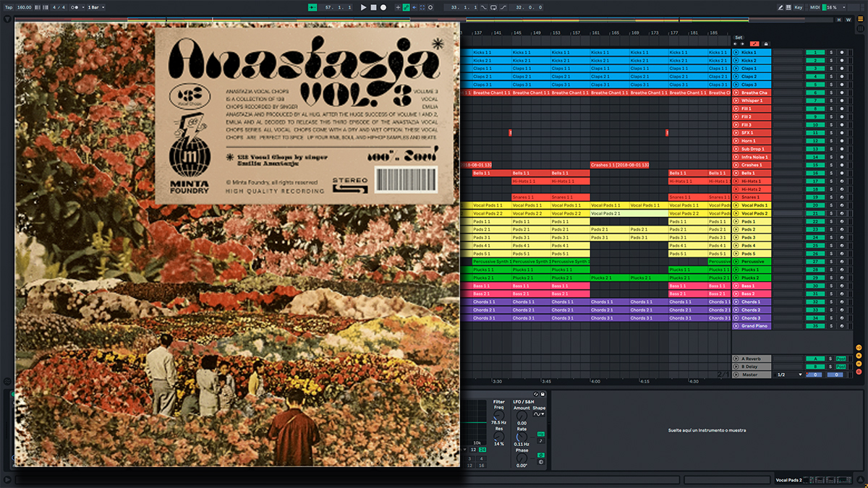The height and width of the screenshot is (488, 868).
Task: Solo the Crashes 1 track
Action: pos(831,165)
